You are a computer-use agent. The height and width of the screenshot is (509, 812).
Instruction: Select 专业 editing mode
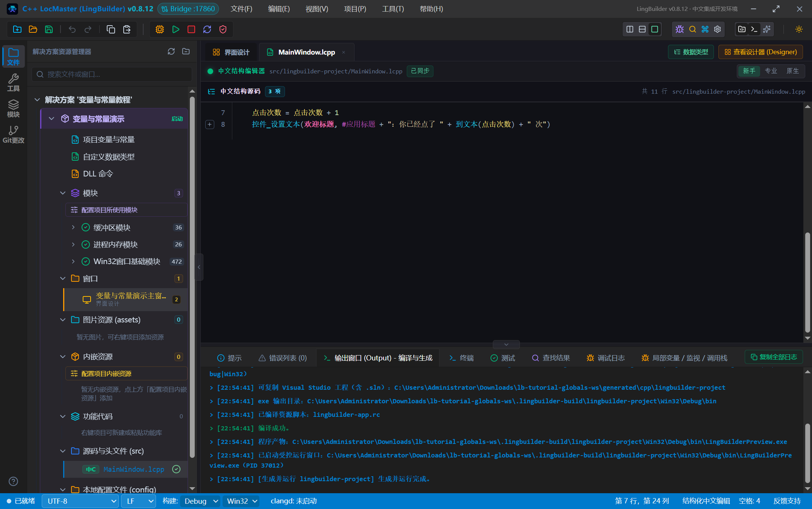click(771, 71)
